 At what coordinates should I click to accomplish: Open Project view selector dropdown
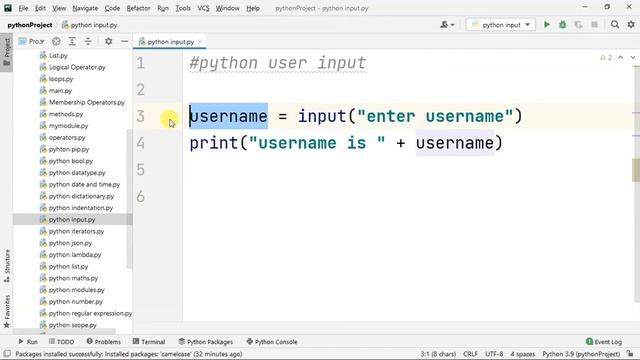point(31,41)
